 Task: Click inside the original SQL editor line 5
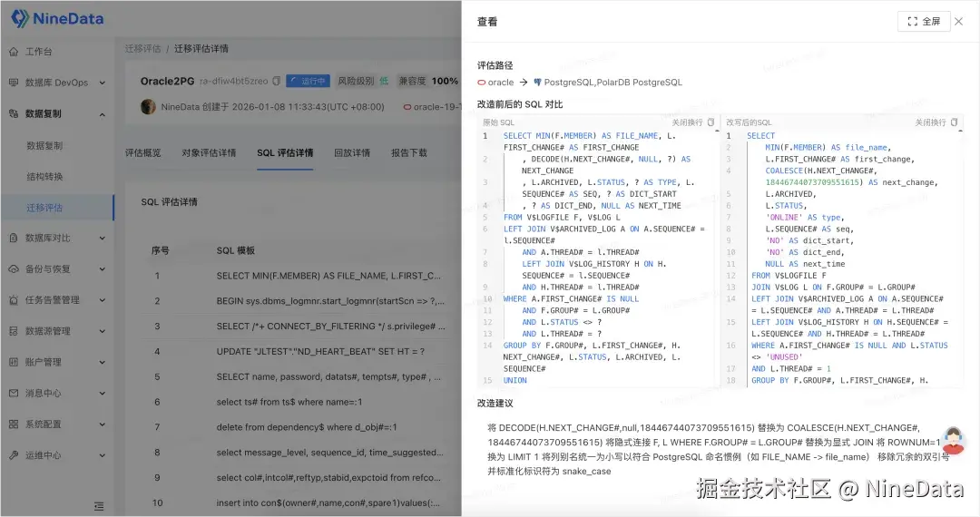click(x=562, y=218)
